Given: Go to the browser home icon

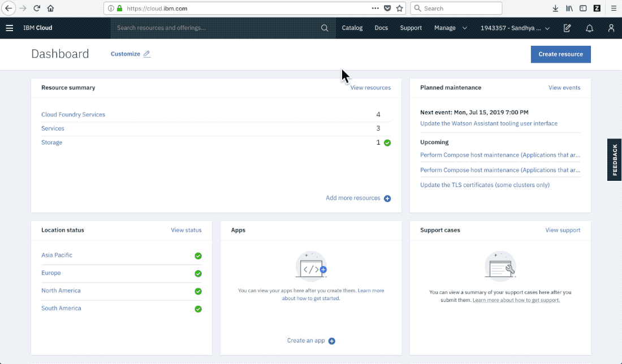Looking at the screenshot, I should pyautogui.click(x=50, y=8).
